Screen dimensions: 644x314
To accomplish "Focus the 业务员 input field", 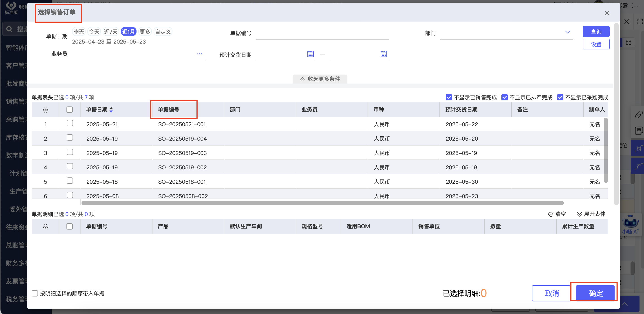I will (x=138, y=54).
